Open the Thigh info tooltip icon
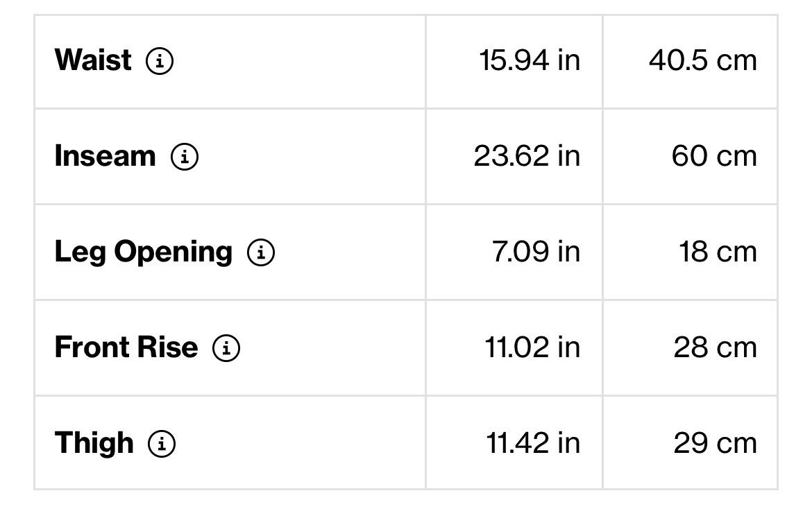 pos(162,444)
